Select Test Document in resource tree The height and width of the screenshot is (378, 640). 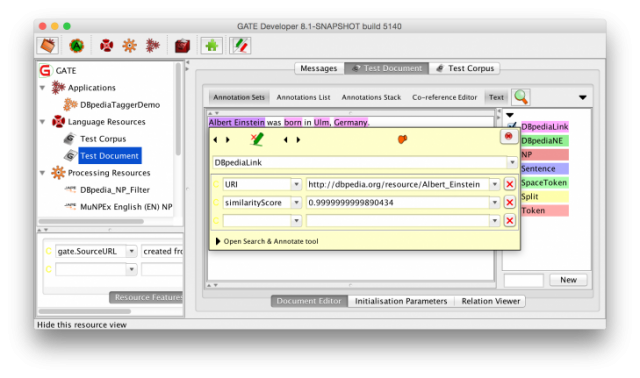point(109,156)
